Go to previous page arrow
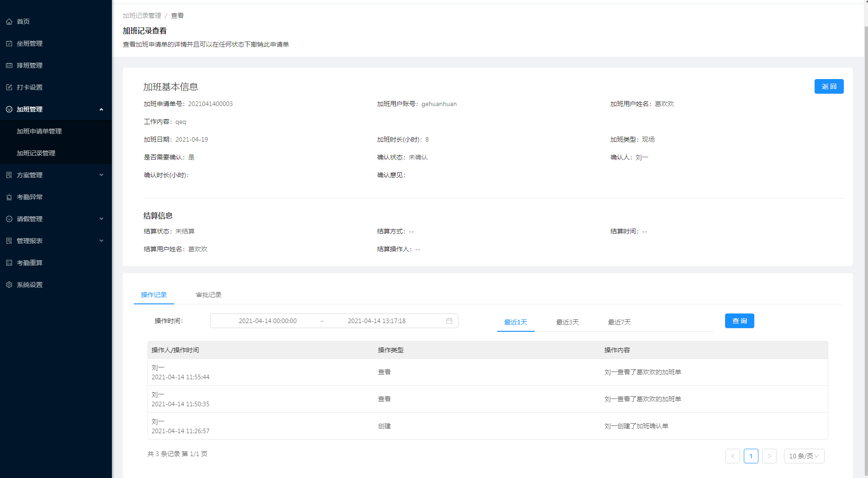The image size is (868, 478). click(733, 456)
